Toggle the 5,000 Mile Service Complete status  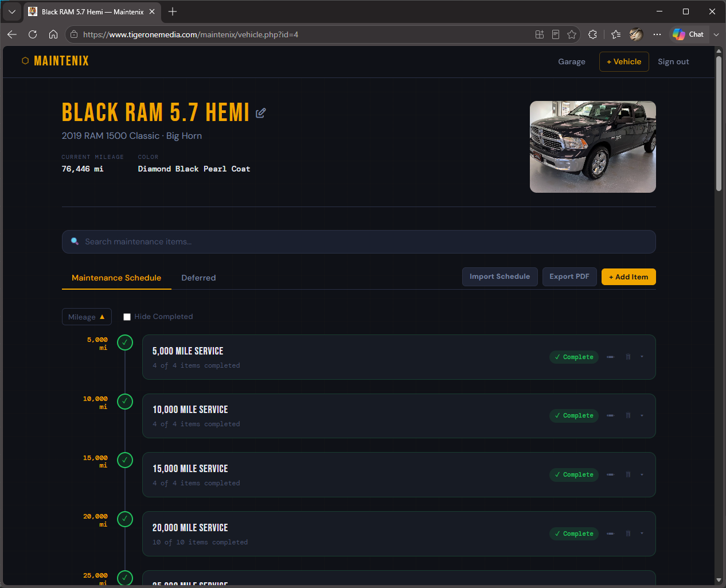[x=574, y=357]
